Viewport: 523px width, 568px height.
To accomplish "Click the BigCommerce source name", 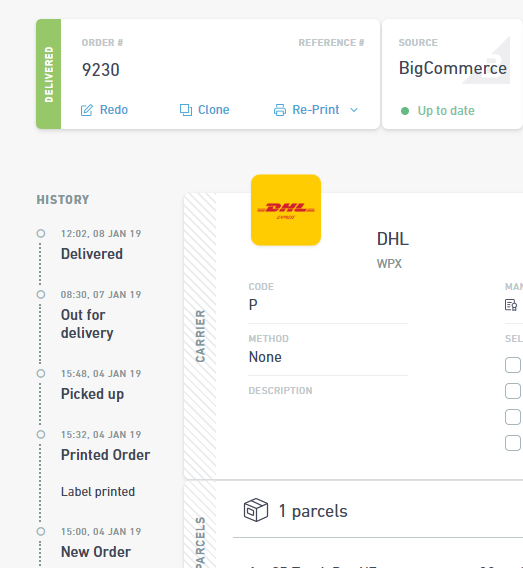I will click(x=453, y=68).
